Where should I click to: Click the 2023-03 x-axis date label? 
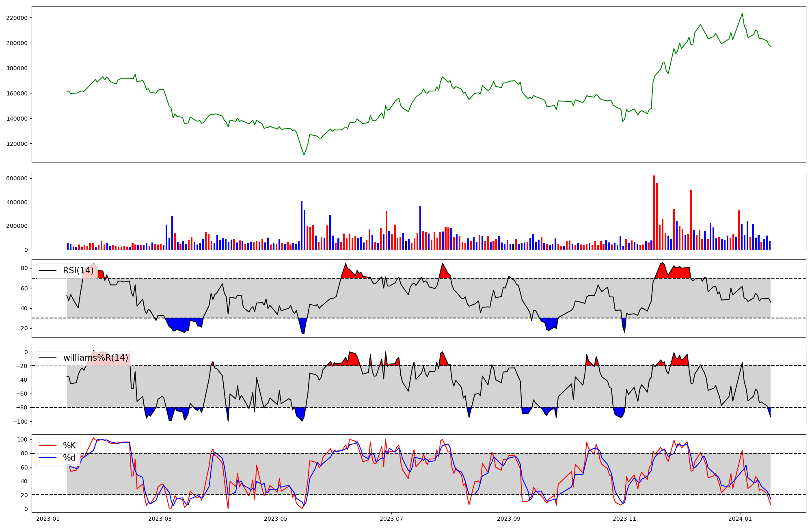click(160, 519)
